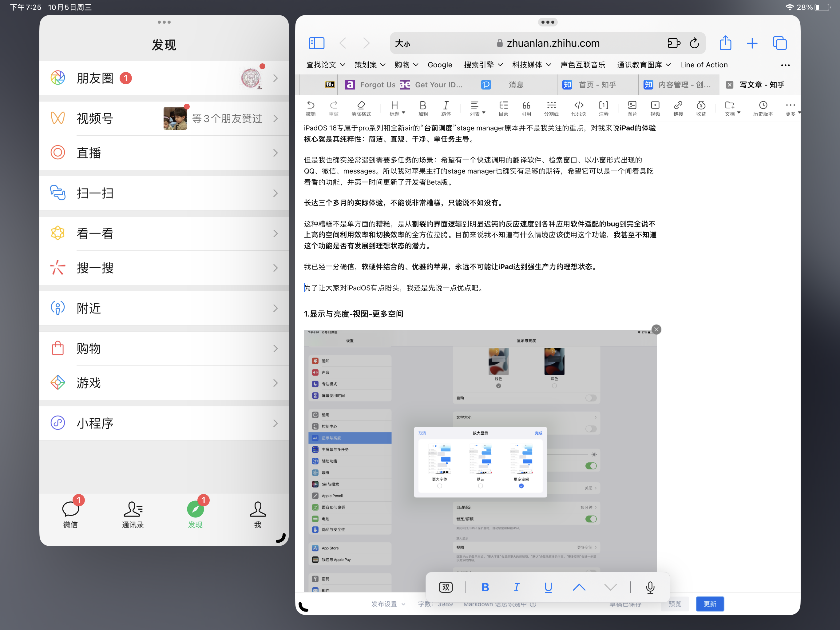
Task: Open Safari's share sheet icon
Action: tap(725, 43)
